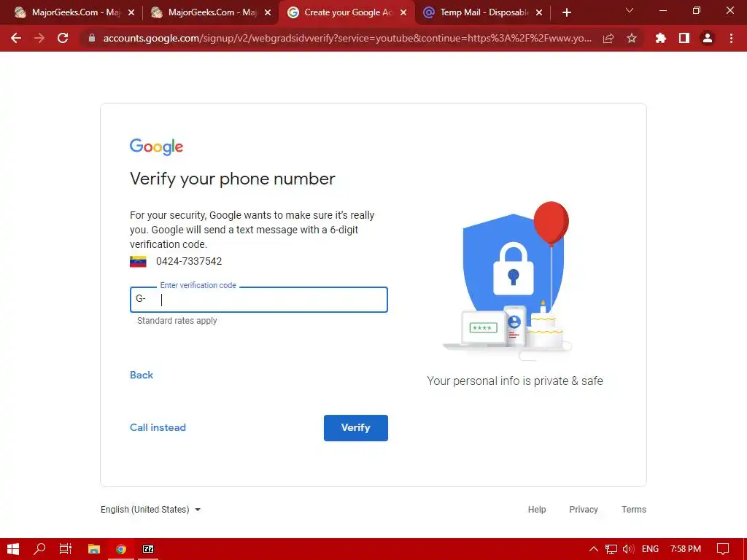The image size is (747, 560).
Task: Focus the Enter verification code field
Action: point(259,300)
